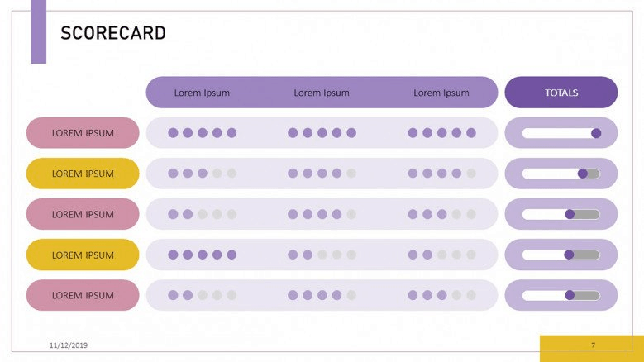Click the bottom row totals slider knob
This screenshot has width=644, height=362.
click(570, 295)
